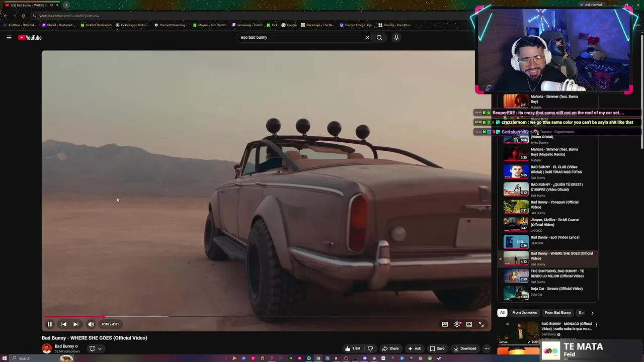Switch the player to theater mode
Viewport: 644px width, 362px height.
[x=469, y=324]
